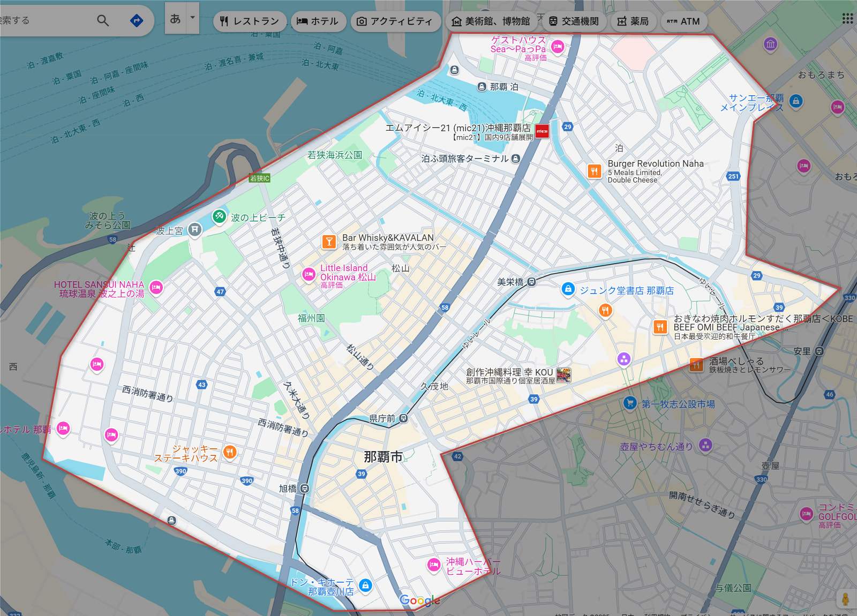Select BEEF OMI BEEF restaurant pin

pyautogui.click(x=660, y=327)
